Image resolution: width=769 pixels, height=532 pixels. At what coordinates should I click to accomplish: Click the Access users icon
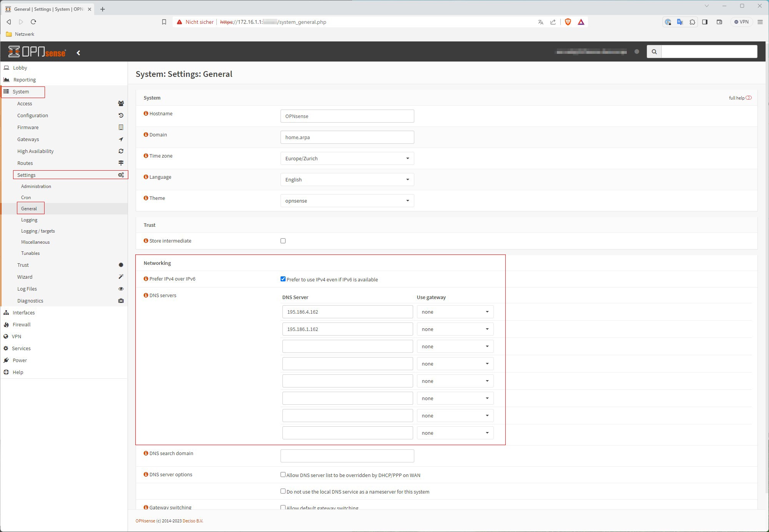point(121,103)
